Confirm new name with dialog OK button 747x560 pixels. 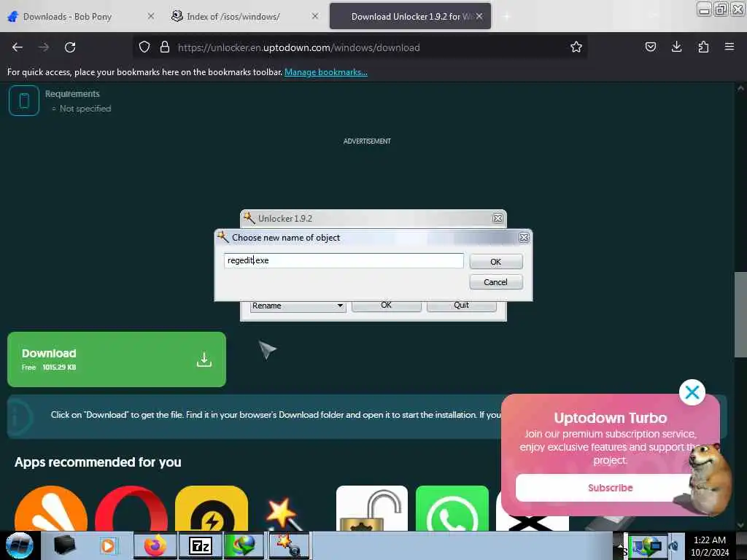click(x=496, y=262)
